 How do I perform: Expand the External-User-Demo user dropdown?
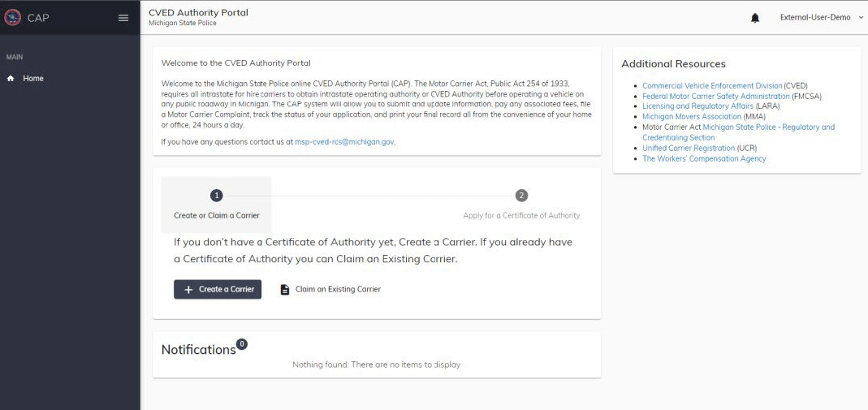(820, 18)
